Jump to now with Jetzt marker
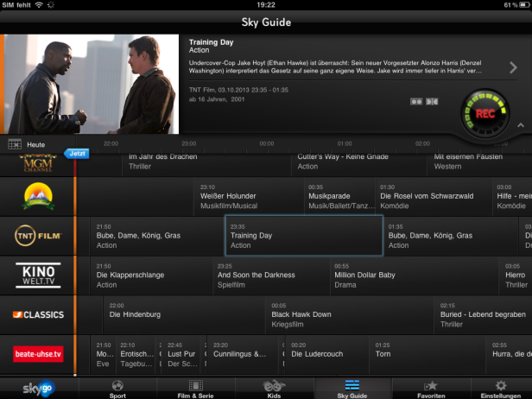Image resolution: width=532 pixels, height=399 pixels. pos(77,154)
